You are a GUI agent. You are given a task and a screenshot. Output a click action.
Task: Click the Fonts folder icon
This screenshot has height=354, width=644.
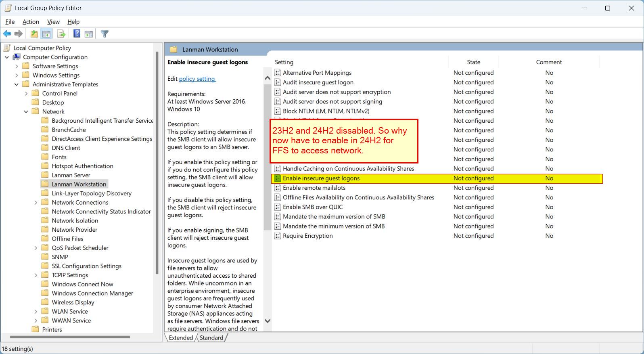point(45,157)
